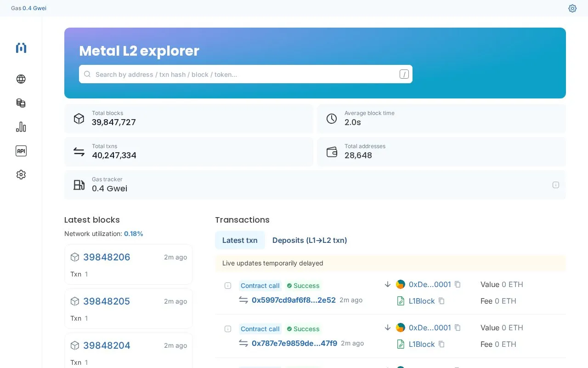Image resolution: width=588 pixels, height=368 pixels.
Task: Show details of transaction 0x5997cd9af6f8...2e52 info icon
Action: click(x=227, y=286)
